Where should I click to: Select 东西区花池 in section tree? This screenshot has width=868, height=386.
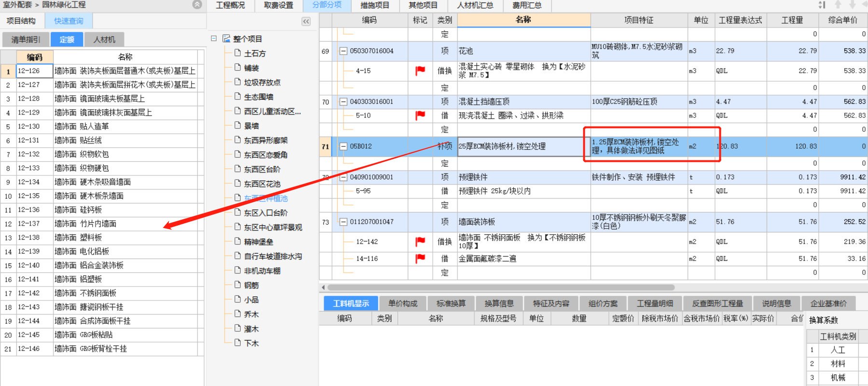coord(262,184)
